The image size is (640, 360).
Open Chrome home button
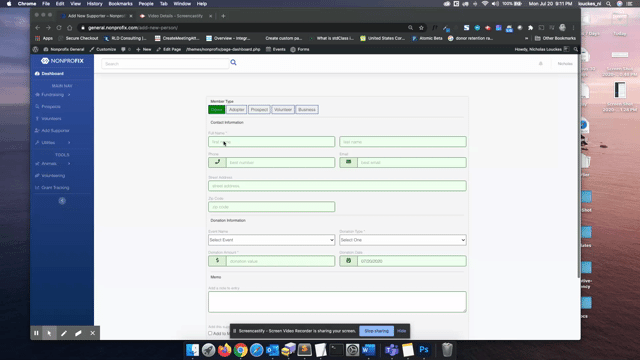[x=70, y=28]
